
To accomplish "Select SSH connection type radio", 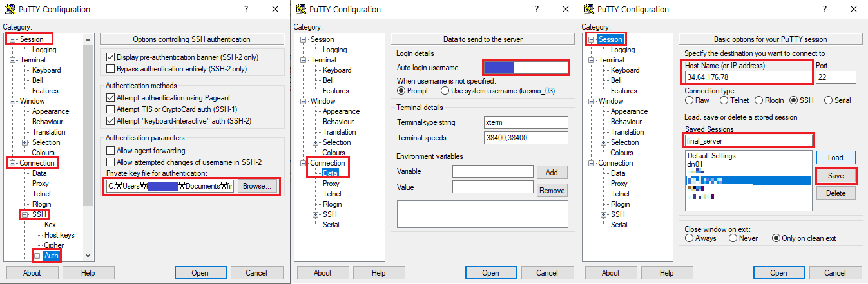I will click(794, 100).
